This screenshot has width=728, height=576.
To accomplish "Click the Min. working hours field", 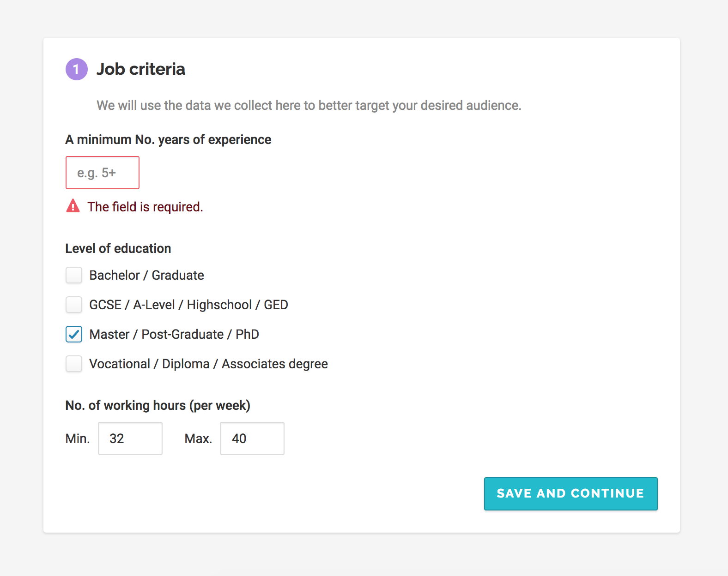I will [x=130, y=438].
